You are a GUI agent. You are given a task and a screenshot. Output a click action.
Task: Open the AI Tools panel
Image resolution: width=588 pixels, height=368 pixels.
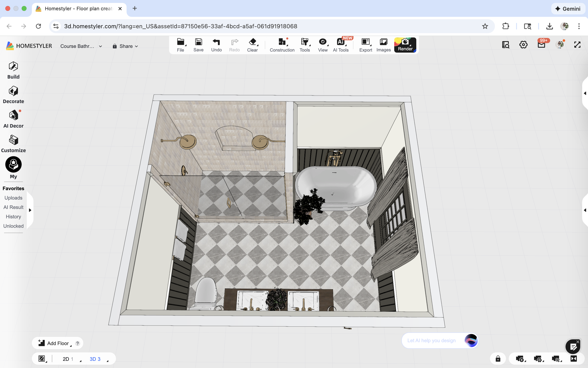click(341, 45)
